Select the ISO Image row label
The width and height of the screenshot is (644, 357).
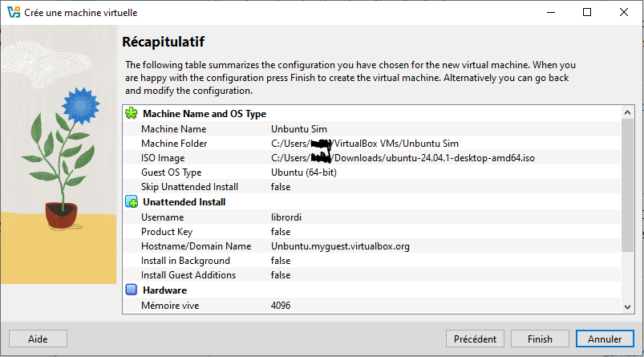[x=163, y=158]
